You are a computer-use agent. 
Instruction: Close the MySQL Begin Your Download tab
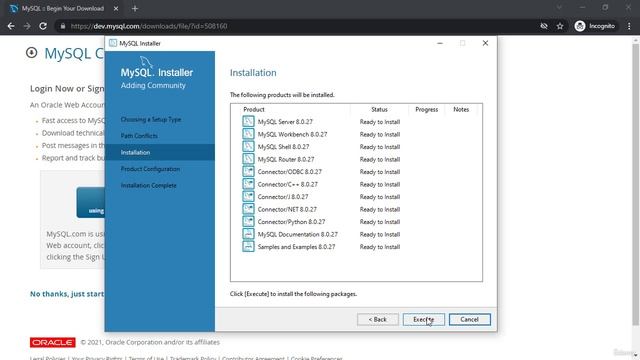116,8
